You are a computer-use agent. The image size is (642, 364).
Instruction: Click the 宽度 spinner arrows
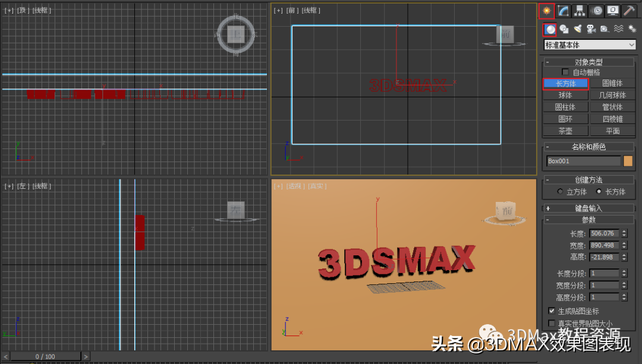[624, 245]
